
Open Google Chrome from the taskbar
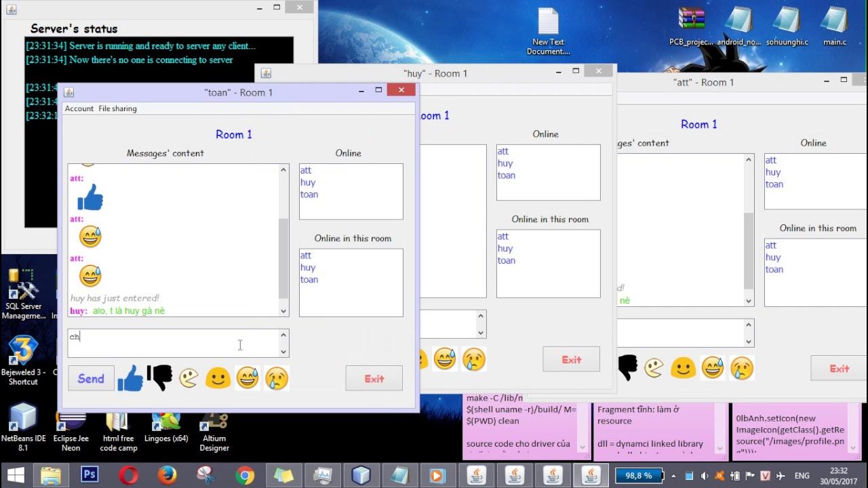[245, 474]
